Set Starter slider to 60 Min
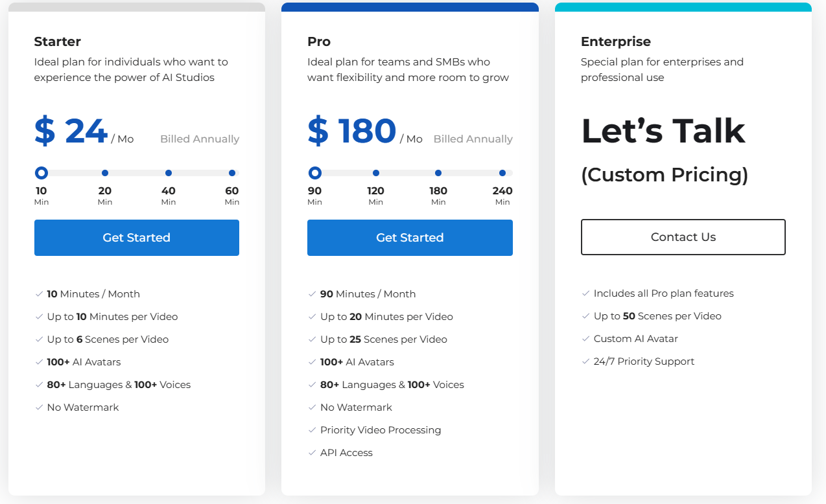826x504 pixels. [x=232, y=173]
